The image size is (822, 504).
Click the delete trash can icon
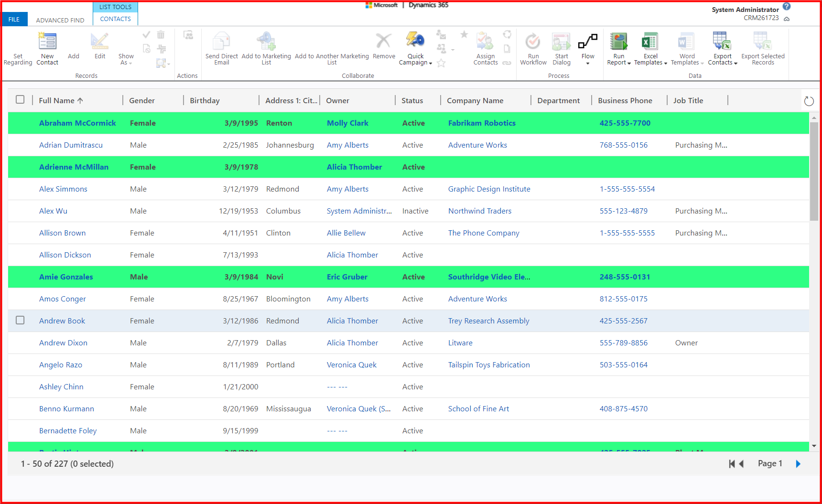click(161, 34)
